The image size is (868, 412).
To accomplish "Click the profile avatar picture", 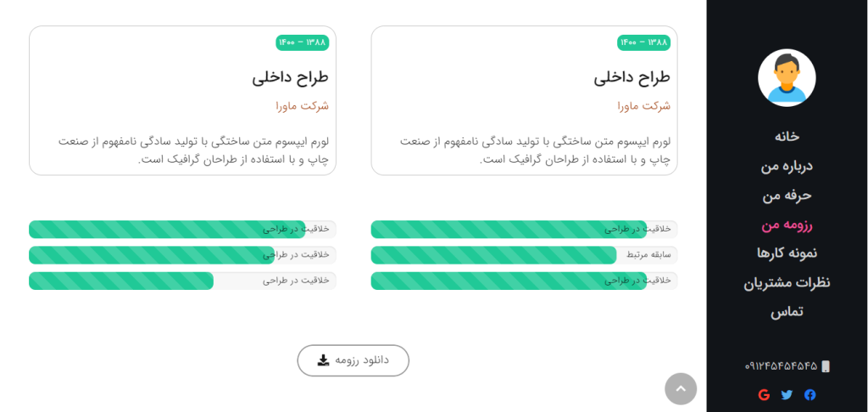I will (x=787, y=77).
